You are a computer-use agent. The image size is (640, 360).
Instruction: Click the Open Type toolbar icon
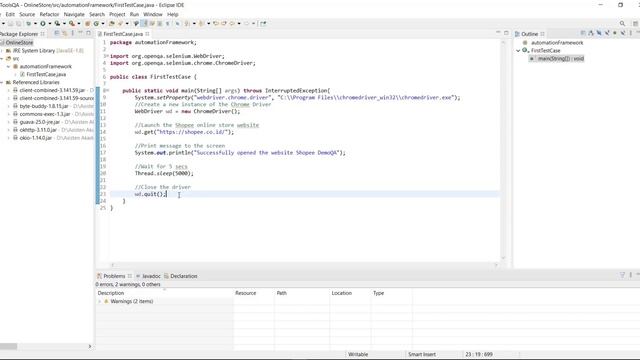point(111,24)
